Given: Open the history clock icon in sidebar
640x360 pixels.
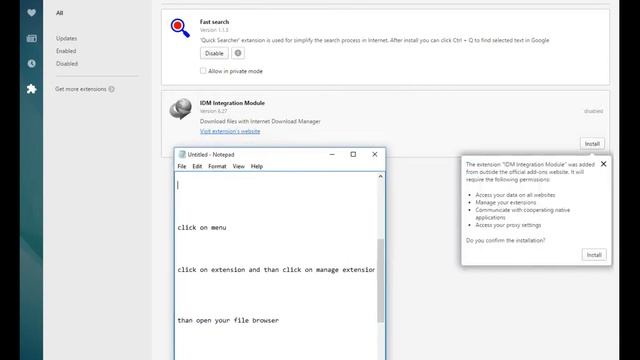Looking at the screenshot, I should point(31,64).
